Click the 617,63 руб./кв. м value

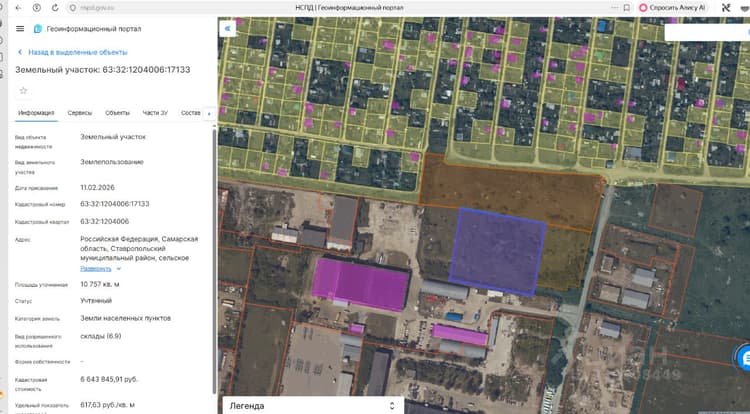point(107,405)
